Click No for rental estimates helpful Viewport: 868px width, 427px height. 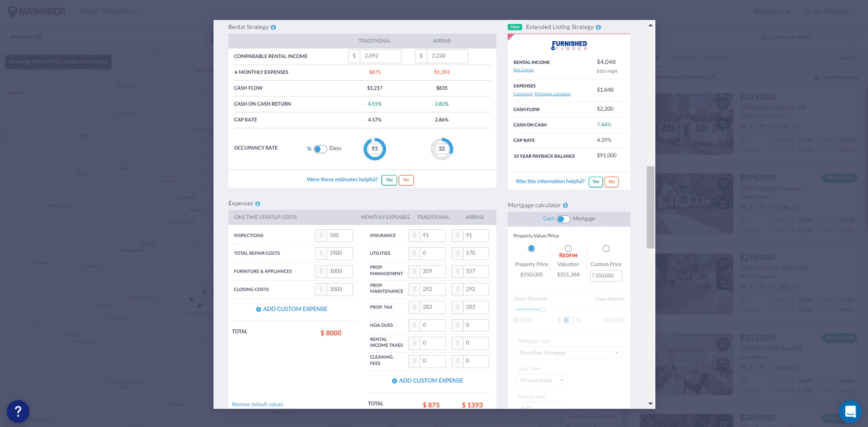click(x=406, y=180)
